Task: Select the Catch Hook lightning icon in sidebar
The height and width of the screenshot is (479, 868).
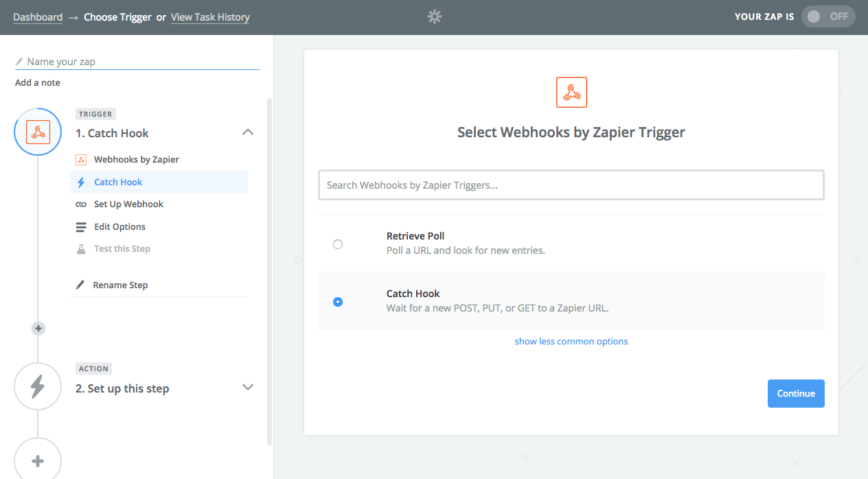Action: [x=82, y=181]
